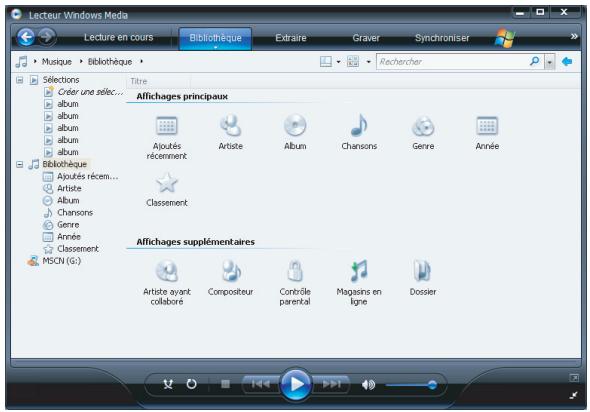The image size is (590, 412).
Task: Select Ajoutés récem... in the tree
Action: coord(88,176)
